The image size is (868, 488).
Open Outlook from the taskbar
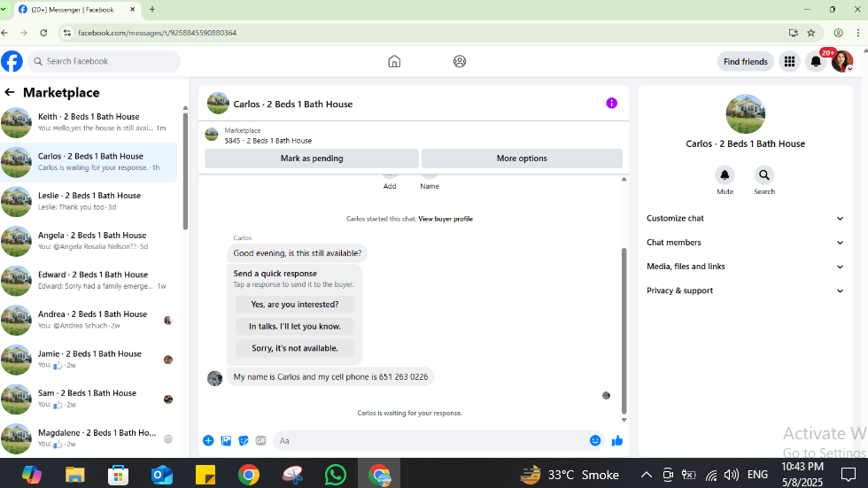[x=161, y=475]
